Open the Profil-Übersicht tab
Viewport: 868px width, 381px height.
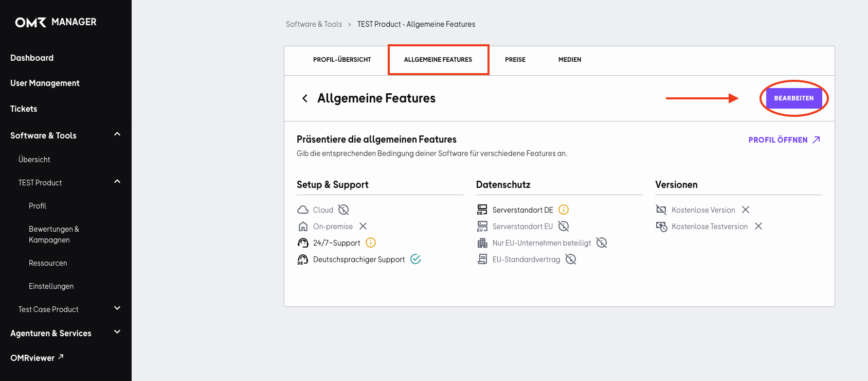click(342, 60)
